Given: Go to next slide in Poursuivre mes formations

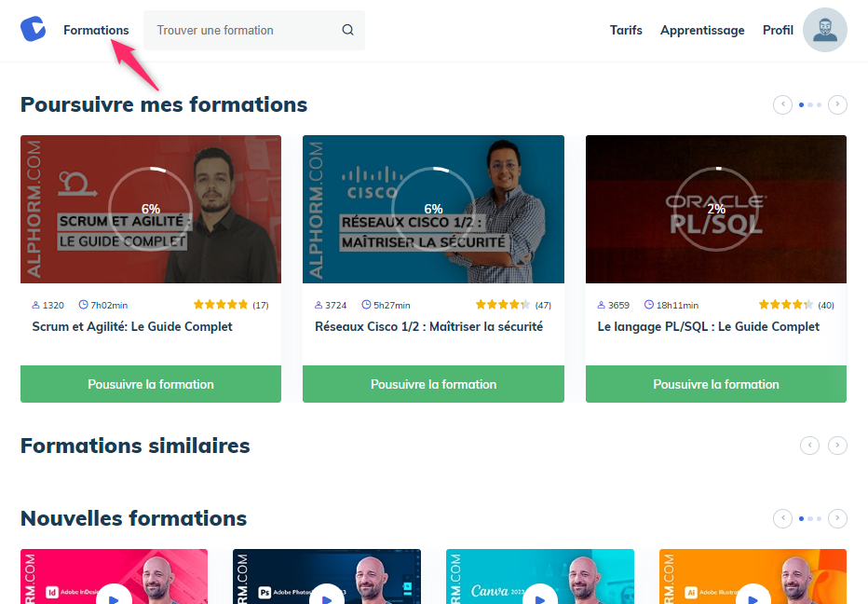Looking at the screenshot, I should tap(837, 104).
